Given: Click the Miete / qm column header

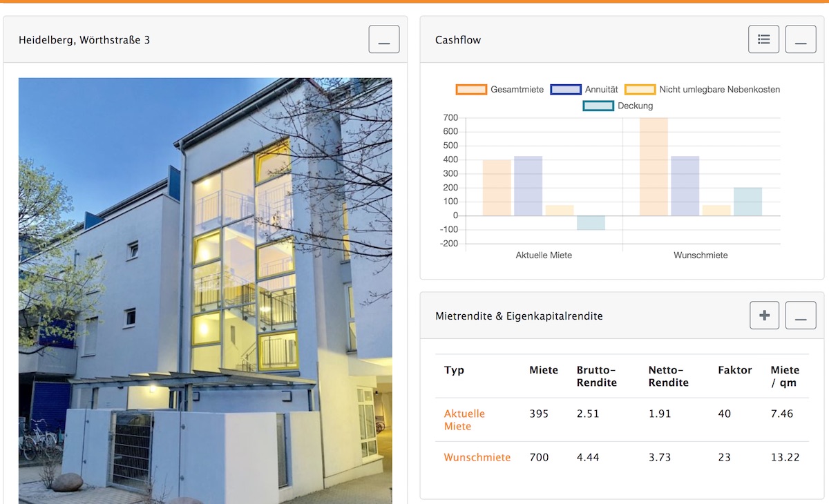Looking at the screenshot, I should click(x=785, y=376).
